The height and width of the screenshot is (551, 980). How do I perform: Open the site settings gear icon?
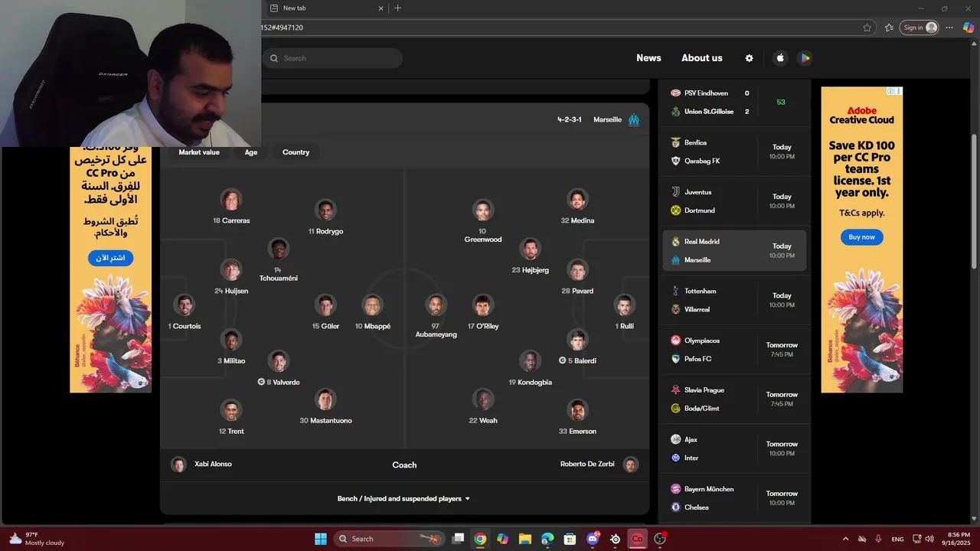tap(749, 58)
